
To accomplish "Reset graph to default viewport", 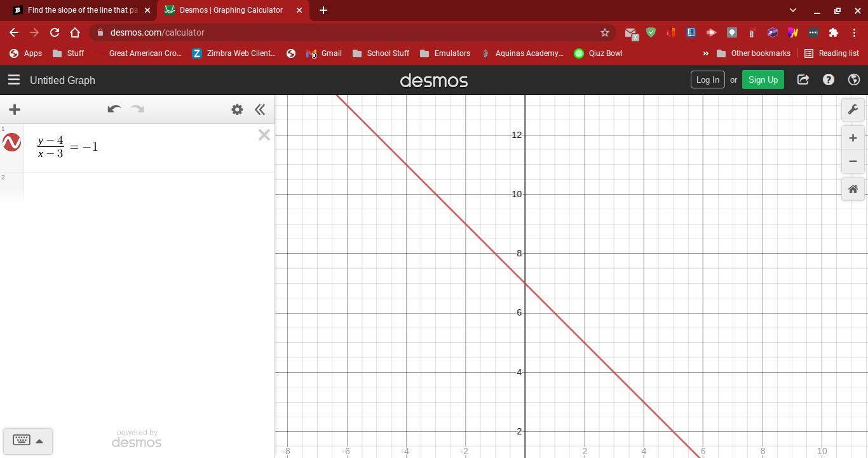I will [853, 190].
